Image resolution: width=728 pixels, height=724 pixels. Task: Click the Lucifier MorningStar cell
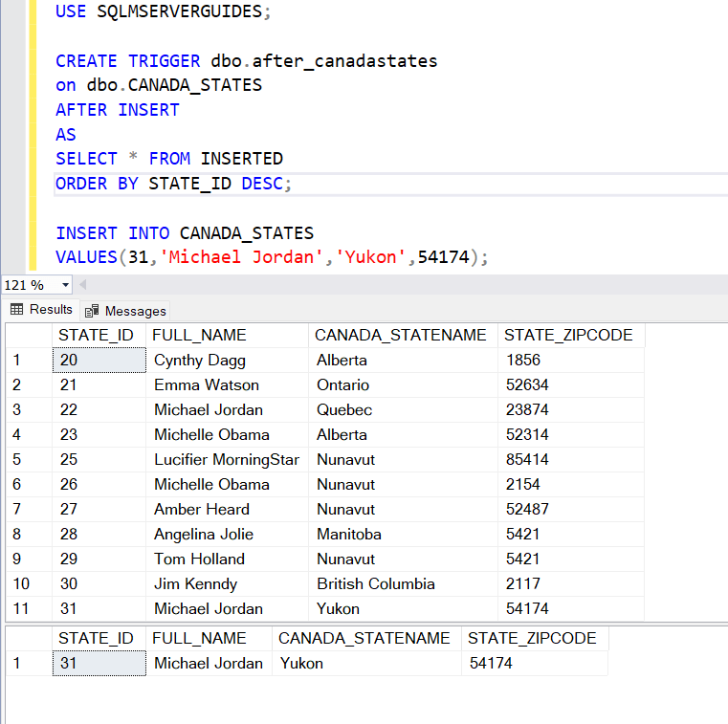[x=227, y=459]
